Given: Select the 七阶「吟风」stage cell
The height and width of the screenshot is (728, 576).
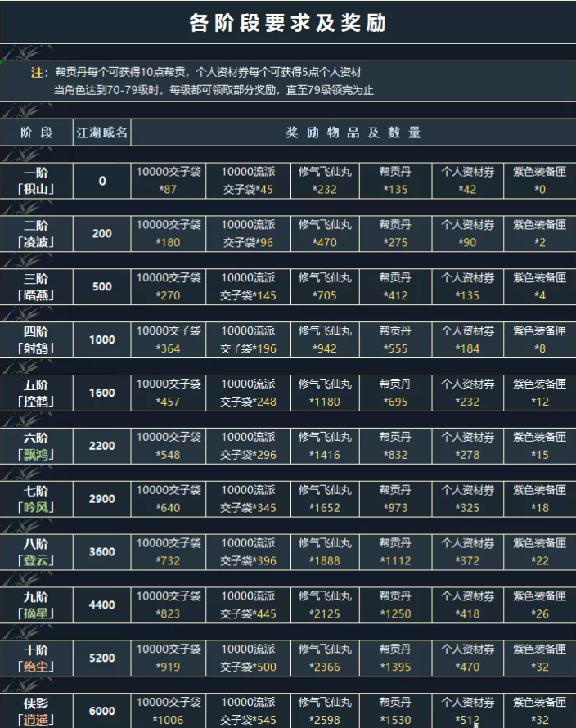Looking at the screenshot, I should [x=36, y=499].
